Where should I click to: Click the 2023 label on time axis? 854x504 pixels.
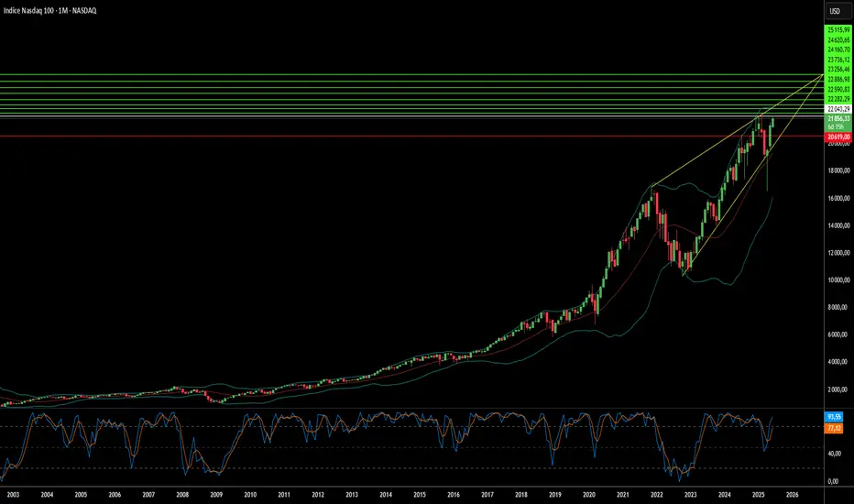pyautogui.click(x=691, y=495)
